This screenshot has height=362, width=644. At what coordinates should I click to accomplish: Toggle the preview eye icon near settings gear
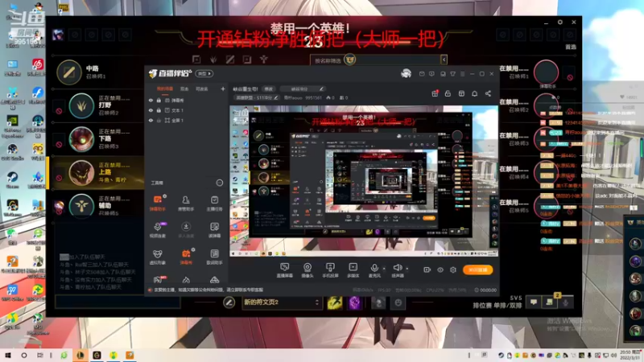[440, 269]
